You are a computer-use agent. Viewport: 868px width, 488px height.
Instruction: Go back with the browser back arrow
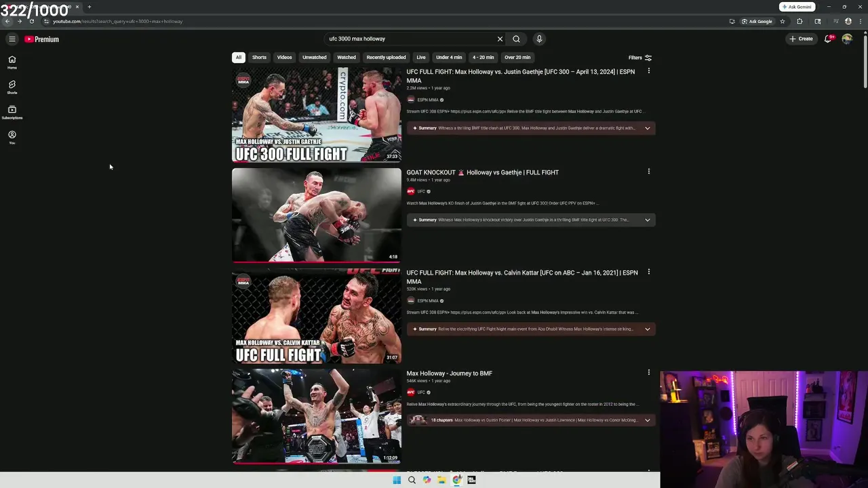[7, 21]
